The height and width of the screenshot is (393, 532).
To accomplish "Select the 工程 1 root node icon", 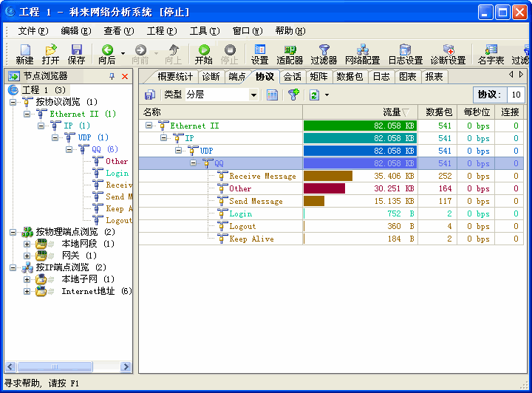I will [x=13, y=90].
